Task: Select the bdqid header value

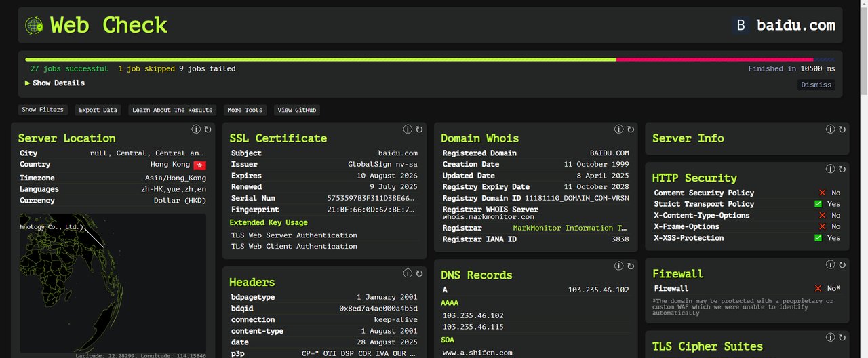Action: (378, 309)
